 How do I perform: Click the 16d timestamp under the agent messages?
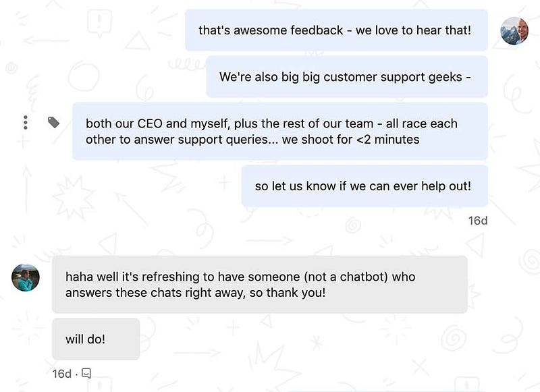point(478,221)
